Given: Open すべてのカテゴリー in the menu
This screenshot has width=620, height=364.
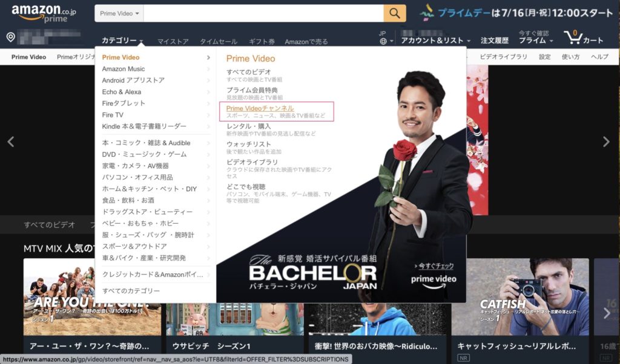Looking at the screenshot, I should [x=131, y=291].
